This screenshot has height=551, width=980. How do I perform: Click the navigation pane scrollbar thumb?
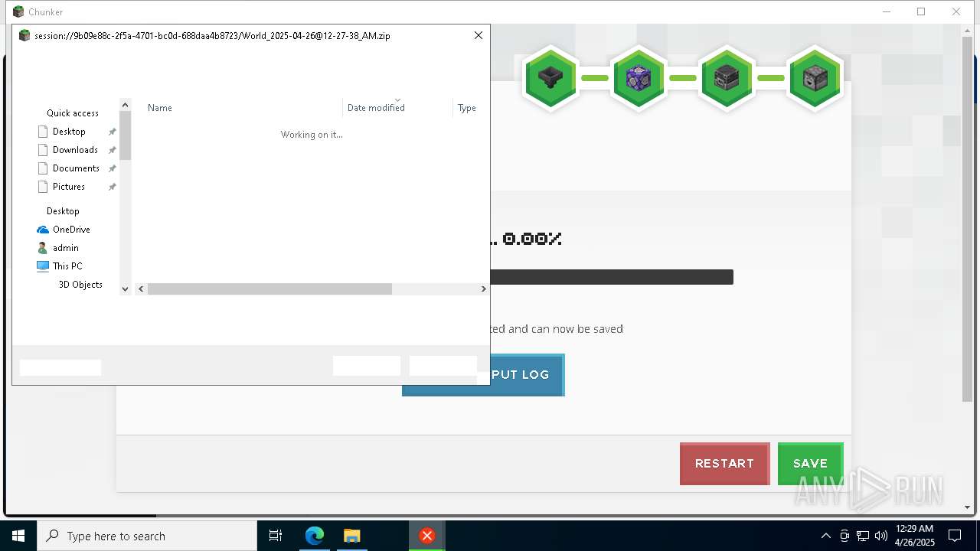pos(126,135)
